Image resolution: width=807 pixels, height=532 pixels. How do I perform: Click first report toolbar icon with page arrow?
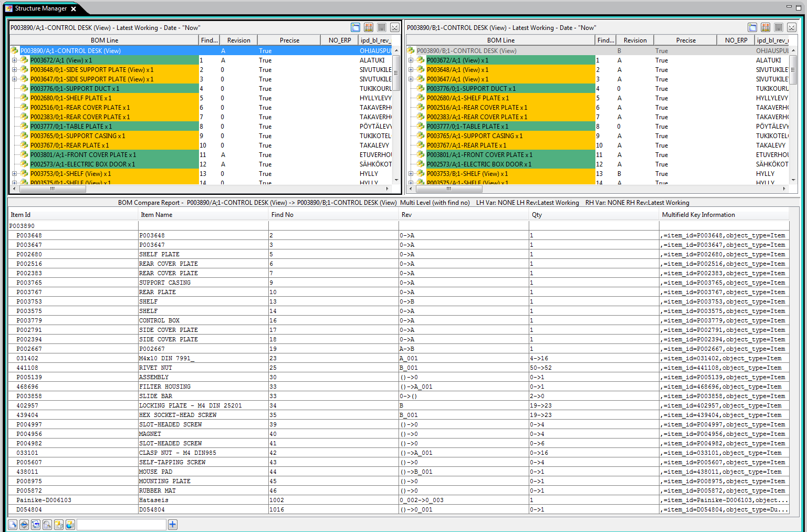point(13,524)
